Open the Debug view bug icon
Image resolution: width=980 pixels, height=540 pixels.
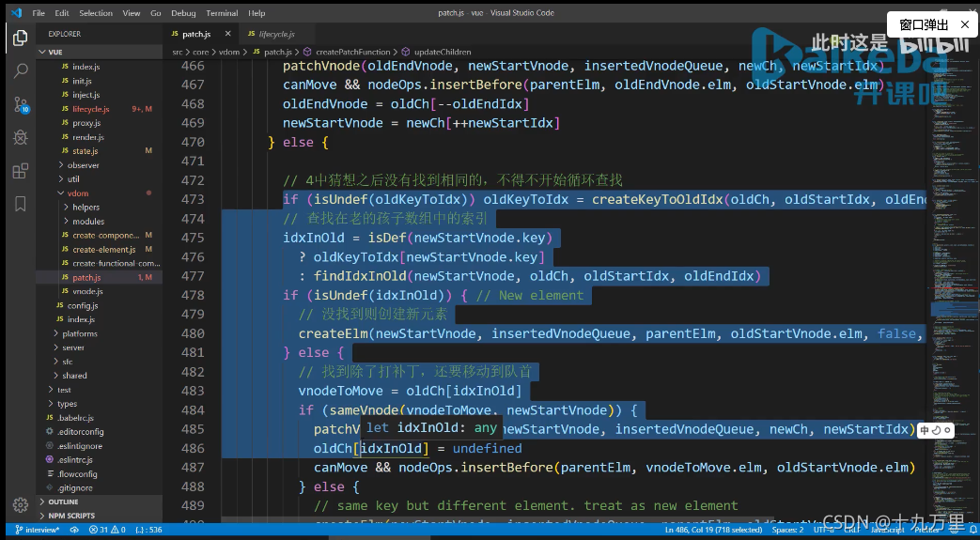[20, 137]
